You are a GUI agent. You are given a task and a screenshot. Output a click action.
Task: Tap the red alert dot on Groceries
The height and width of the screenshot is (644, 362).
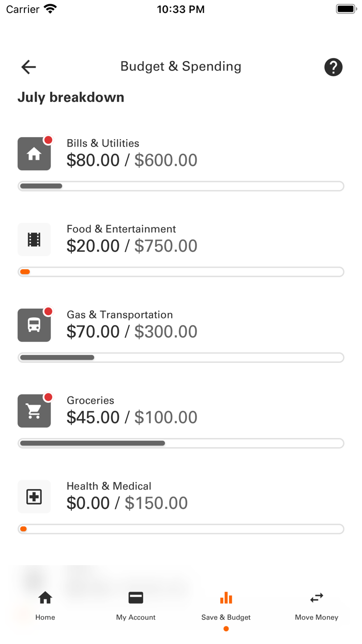(49, 397)
